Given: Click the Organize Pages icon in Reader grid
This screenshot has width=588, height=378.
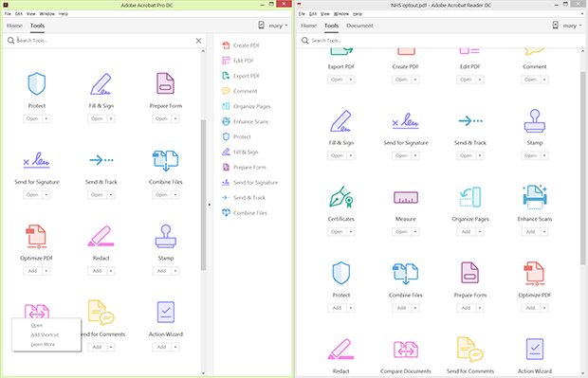Looking at the screenshot, I should pyautogui.click(x=470, y=197).
